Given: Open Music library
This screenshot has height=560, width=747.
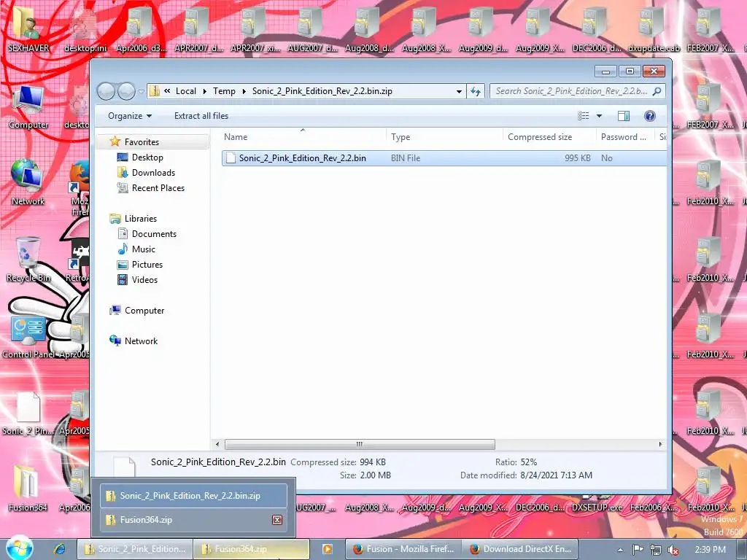Looking at the screenshot, I should point(144,249).
